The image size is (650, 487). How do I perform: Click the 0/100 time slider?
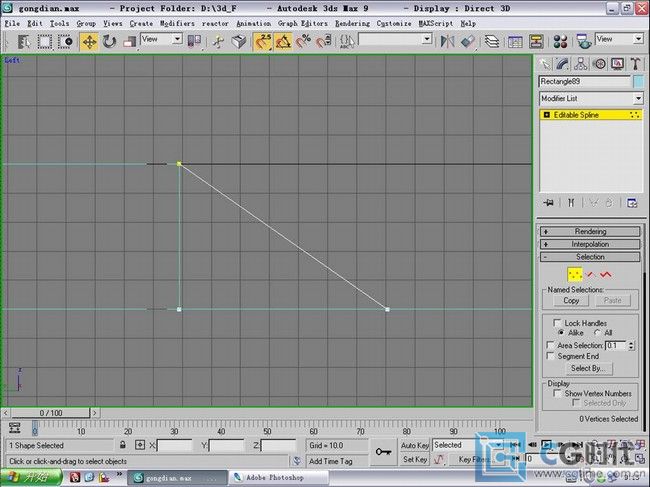[51, 413]
